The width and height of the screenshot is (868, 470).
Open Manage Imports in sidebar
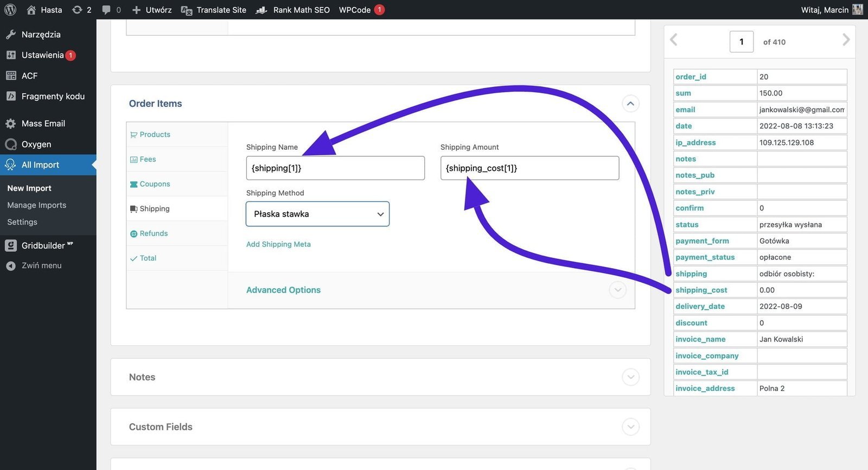[x=37, y=205]
